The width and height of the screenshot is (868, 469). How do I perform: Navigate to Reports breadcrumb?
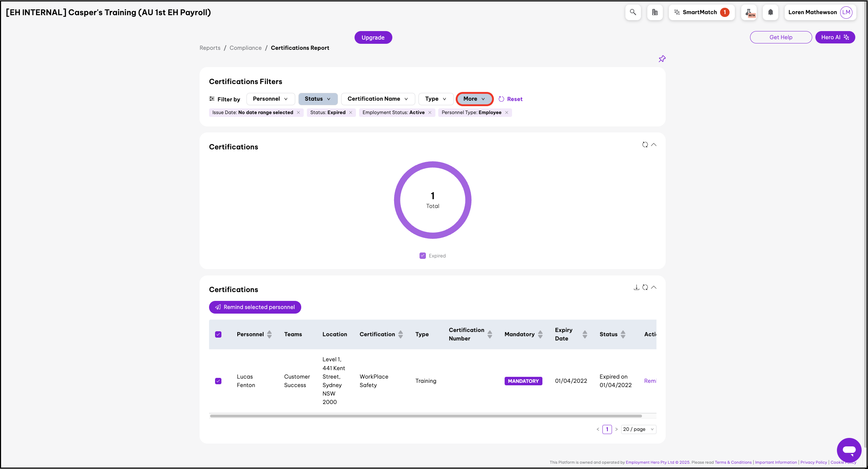(x=210, y=48)
